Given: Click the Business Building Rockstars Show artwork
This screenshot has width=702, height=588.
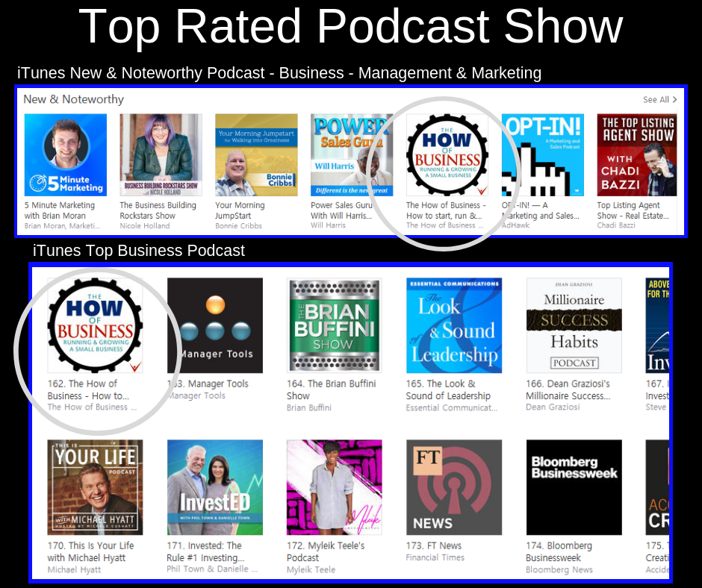Looking at the screenshot, I should click(161, 154).
